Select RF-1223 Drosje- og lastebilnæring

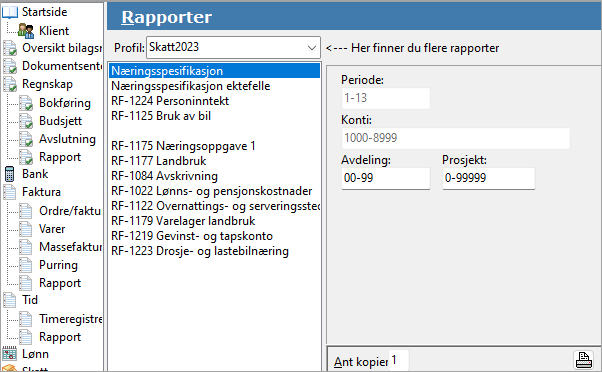214,251
